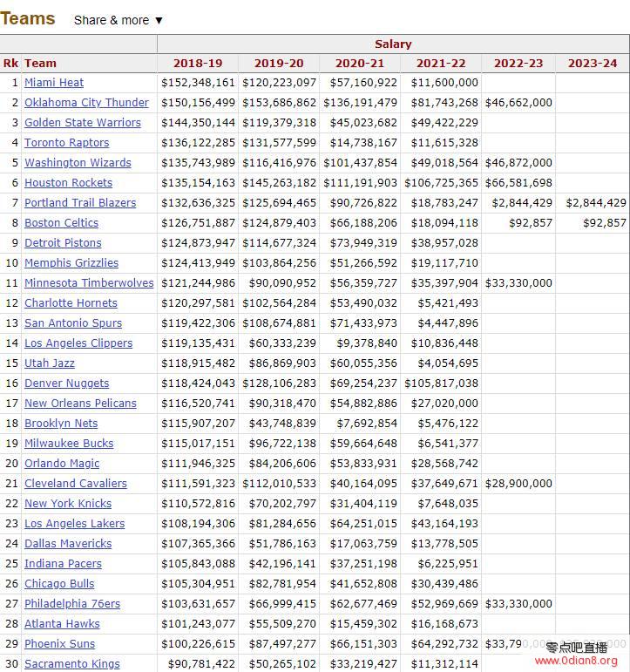Open the Dallas Mavericks link

click(x=68, y=543)
